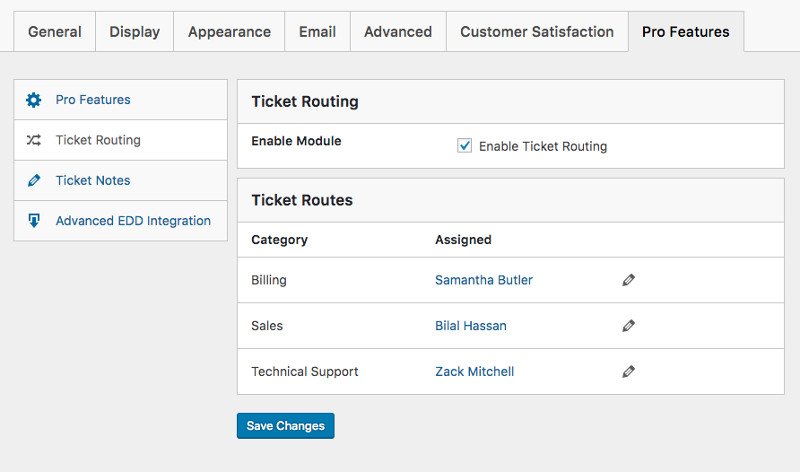
Task: Edit the Sales route with pencil icon
Action: click(x=628, y=326)
